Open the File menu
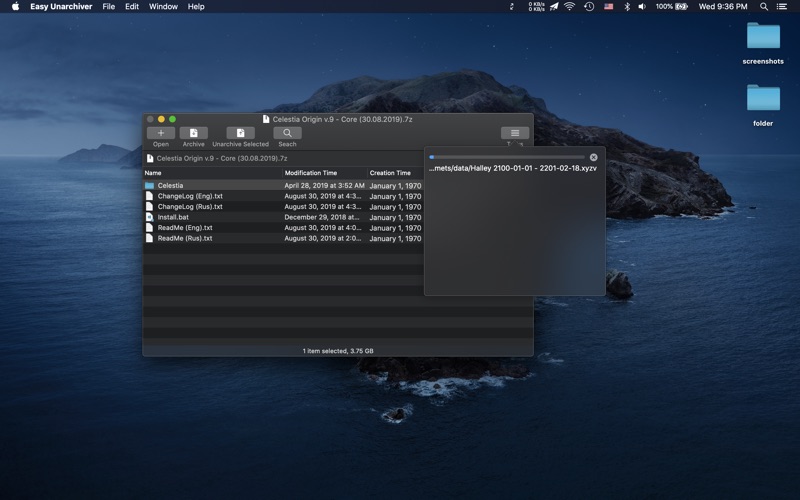 (109, 7)
